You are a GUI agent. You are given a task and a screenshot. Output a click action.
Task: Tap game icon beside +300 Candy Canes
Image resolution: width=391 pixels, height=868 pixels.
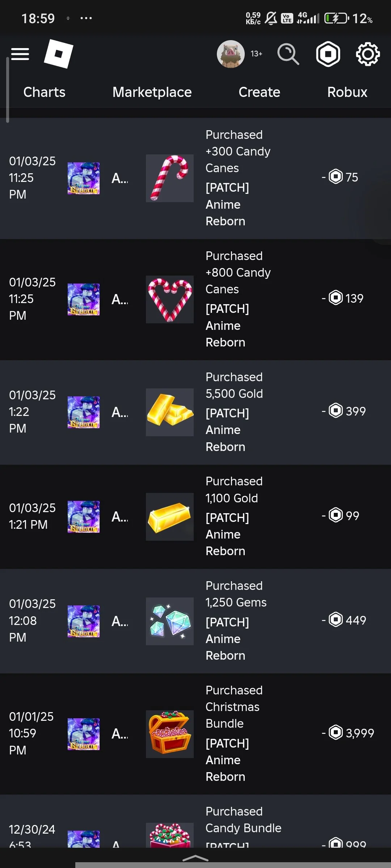[x=83, y=178]
